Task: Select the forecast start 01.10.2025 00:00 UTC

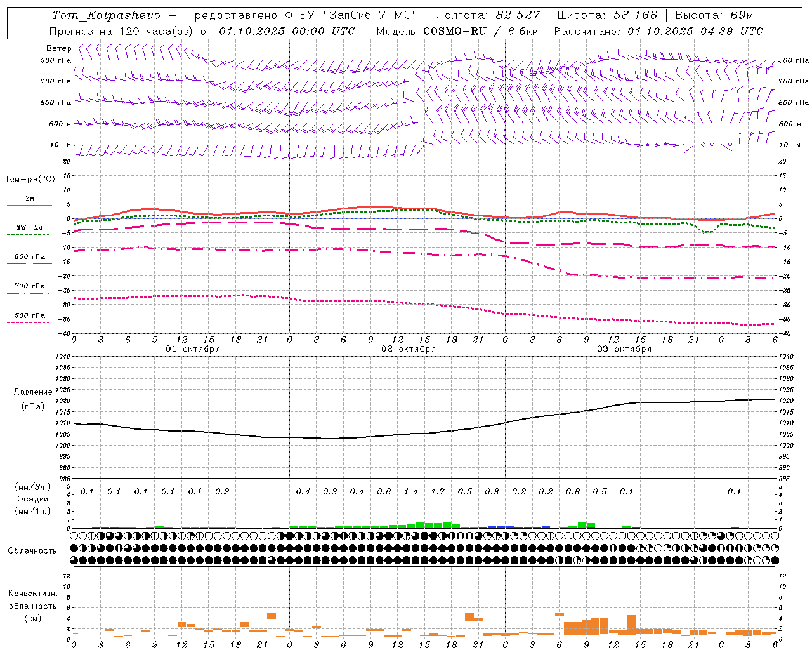Action: click(x=287, y=31)
